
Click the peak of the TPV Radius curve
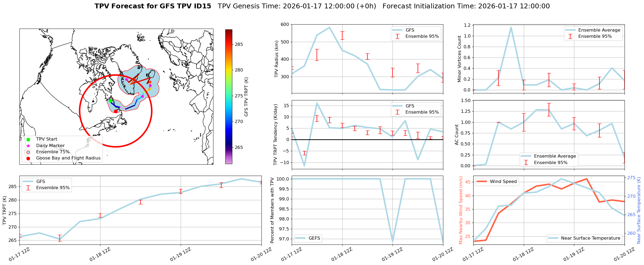pyautogui.click(x=329, y=27)
